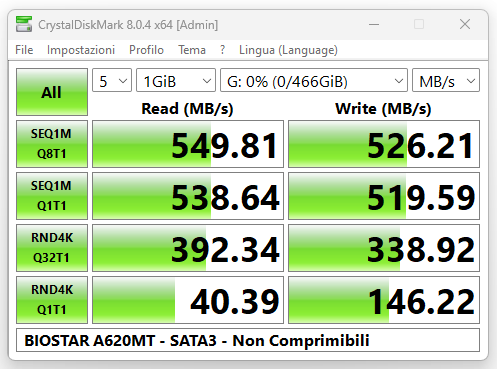Start the RND4K Q32T1 test

point(52,248)
